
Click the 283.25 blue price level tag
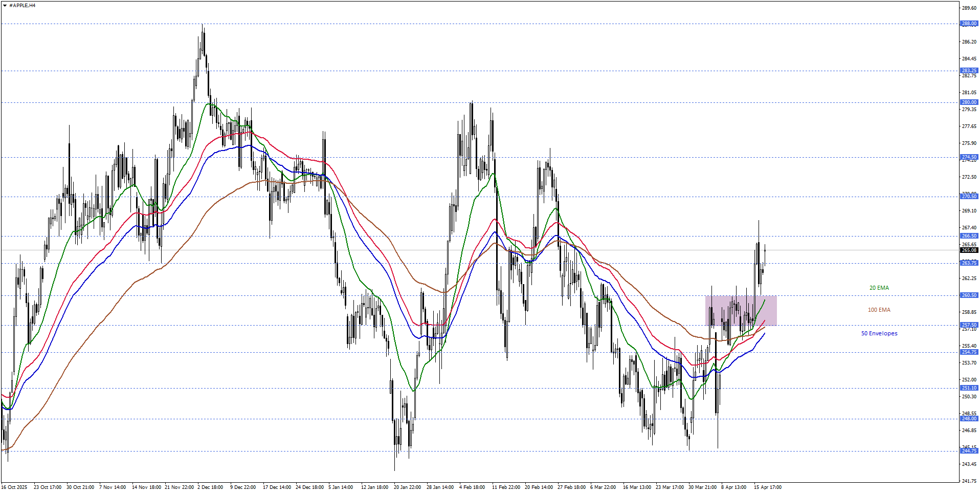click(969, 71)
